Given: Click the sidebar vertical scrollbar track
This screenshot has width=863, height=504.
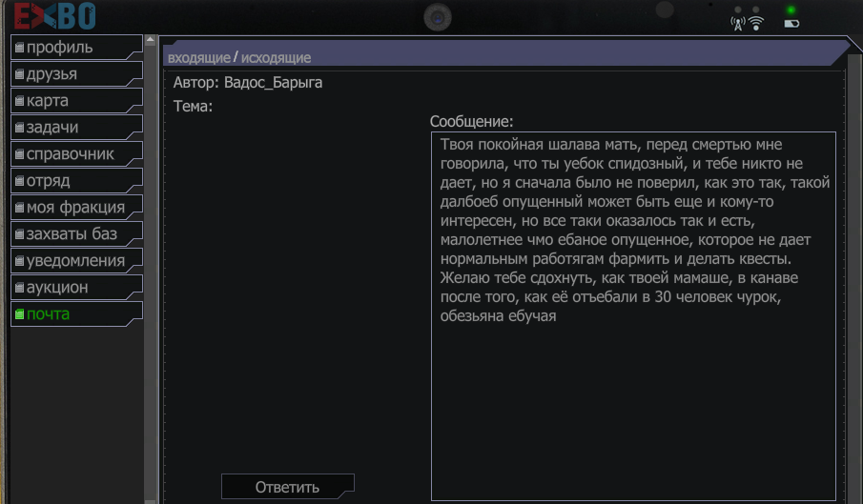Looking at the screenshot, I should pyautogui.click(x=151, y=272).
